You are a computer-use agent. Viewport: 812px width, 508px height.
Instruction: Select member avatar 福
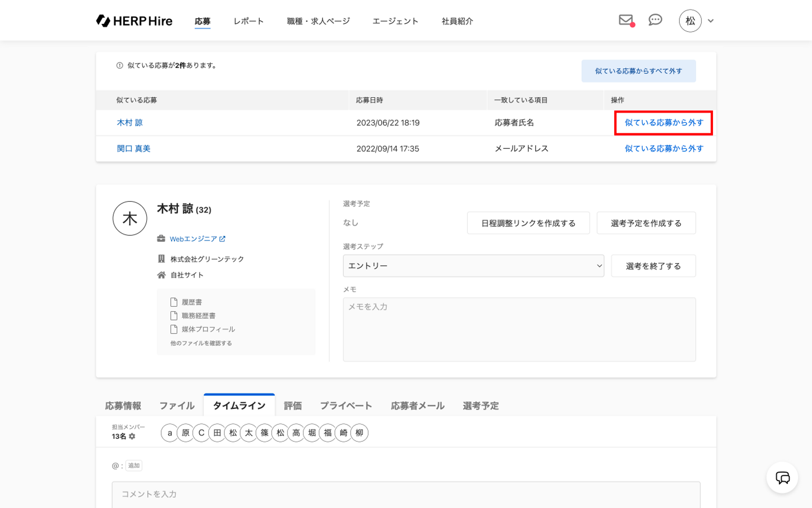[x=328, y=433]
